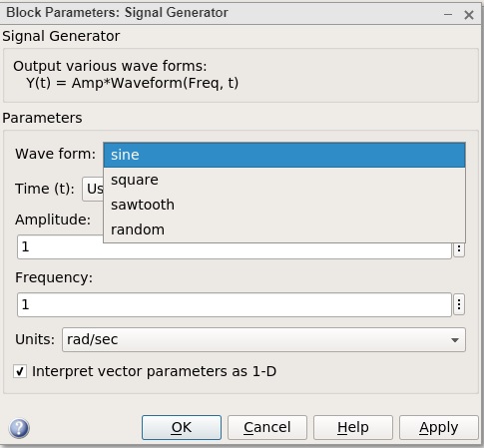
Task: Select sine from the Wave form list
Action: point(284,155)
